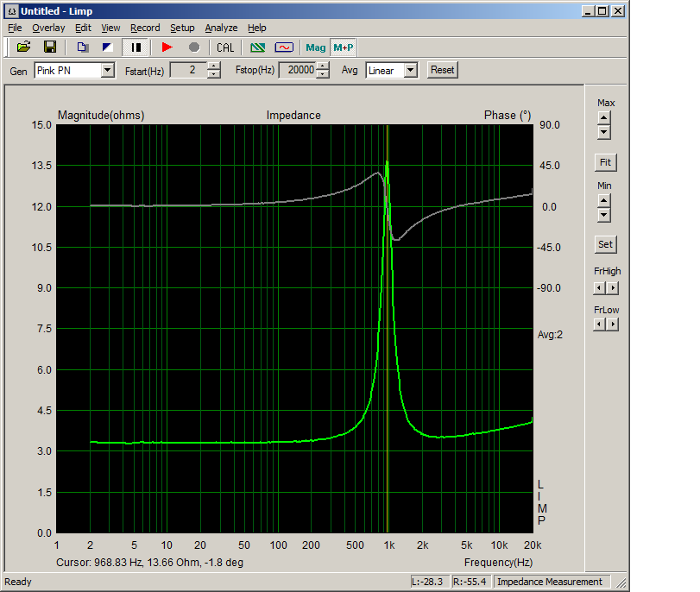The image size is (700, 592).
Task: Decrease Fstart frequency with down arrow
Action: click(214, 73)
